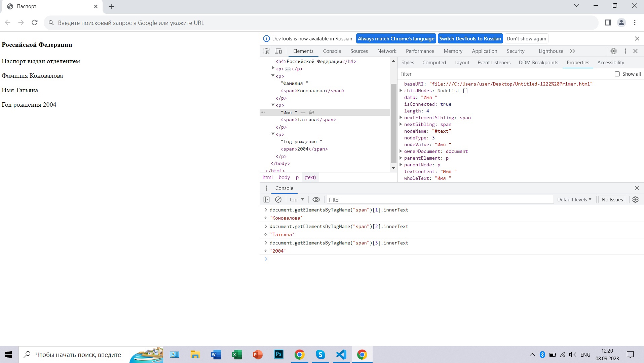644x363 pixels.
Task: Clear the console with the clear icon
Action: pyautogui.click(x=278, y=200)
